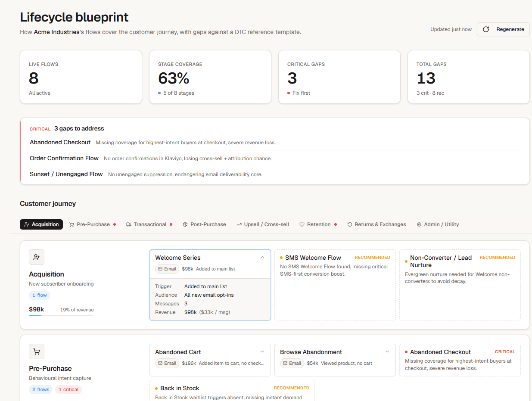Select the Admin / Utility tab

[438, 224]
